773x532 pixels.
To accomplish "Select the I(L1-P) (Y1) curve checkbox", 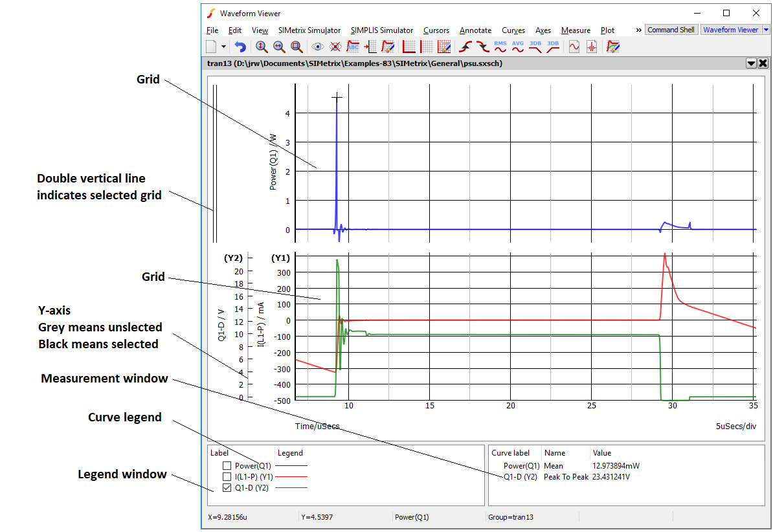I will coord(227,477).
